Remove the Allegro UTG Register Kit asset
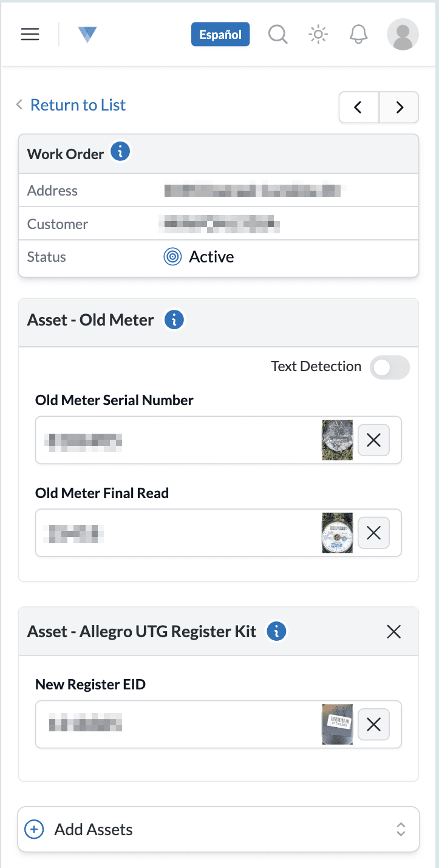 393,631
